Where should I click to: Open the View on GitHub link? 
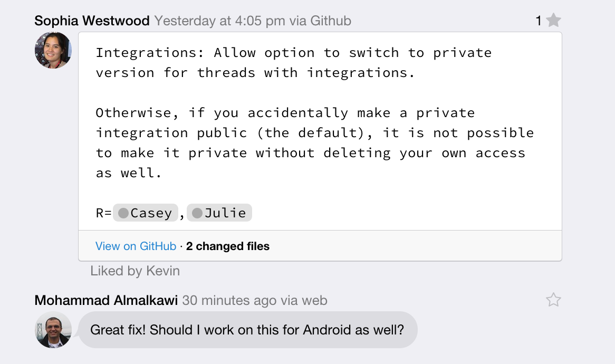point(136,246)
